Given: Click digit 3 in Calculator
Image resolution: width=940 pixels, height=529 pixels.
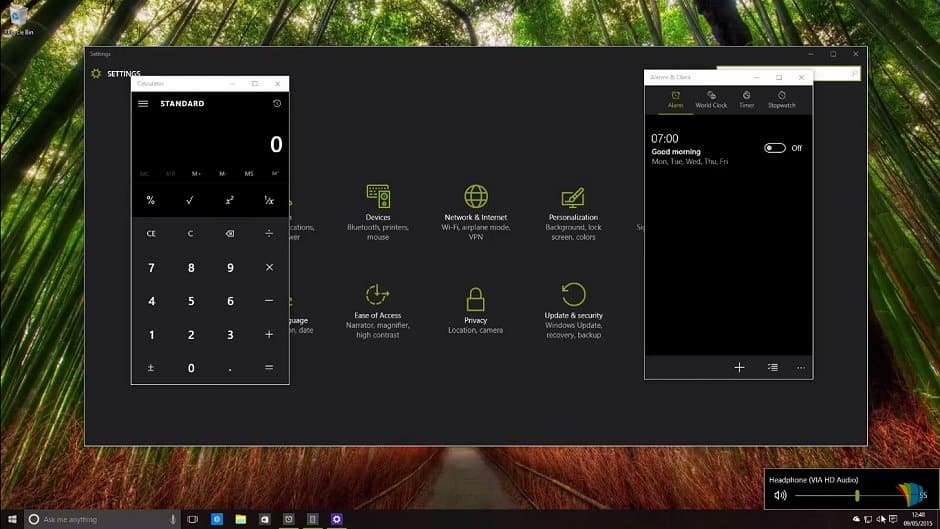Looking at the screenshot, I should [x=230, y=335].
